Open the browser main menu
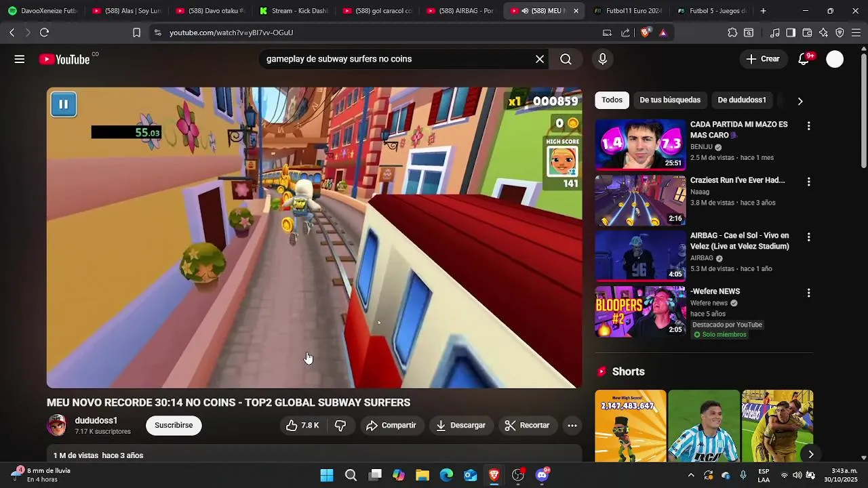Screen dimensions: 868x488 (x=856, y=33)
